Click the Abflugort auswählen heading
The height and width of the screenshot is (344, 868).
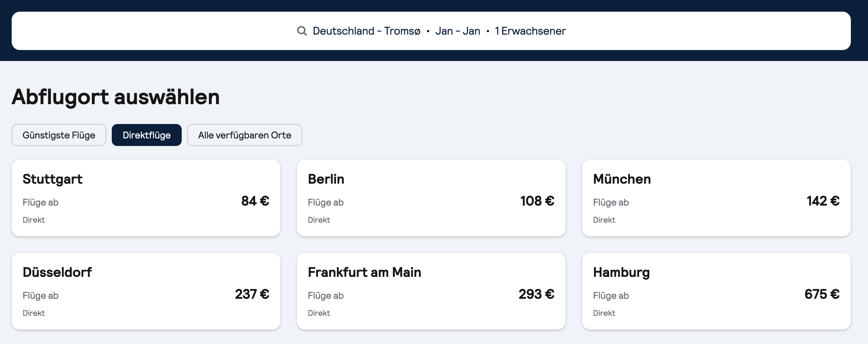(116, 97)
